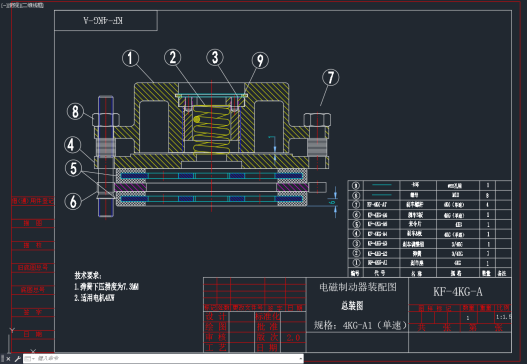
Task: Select the note 1.弹簧下压梯度为7.3MM
Action: 106,287
